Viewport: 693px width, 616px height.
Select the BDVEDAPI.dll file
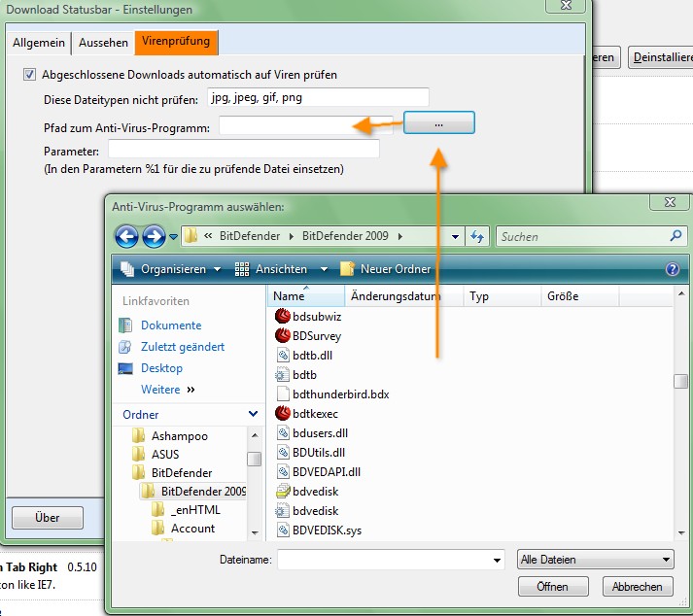(x=318, y=471)
